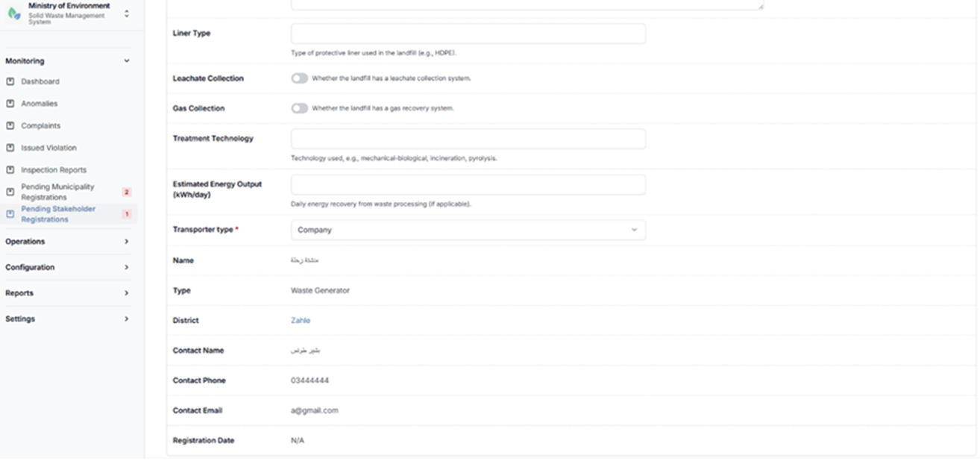Click the Pending Municipality Registrations icon
Viewport: 980px width, 461px height.
tap(10, 192)
